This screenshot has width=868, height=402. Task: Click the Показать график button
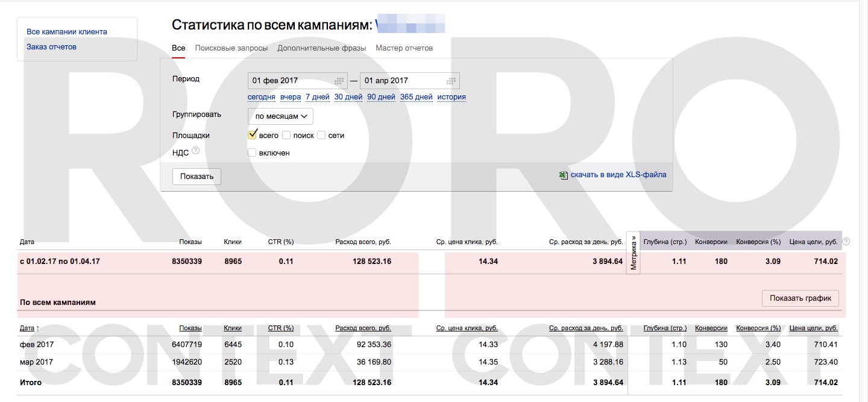(x=800, y=298)
